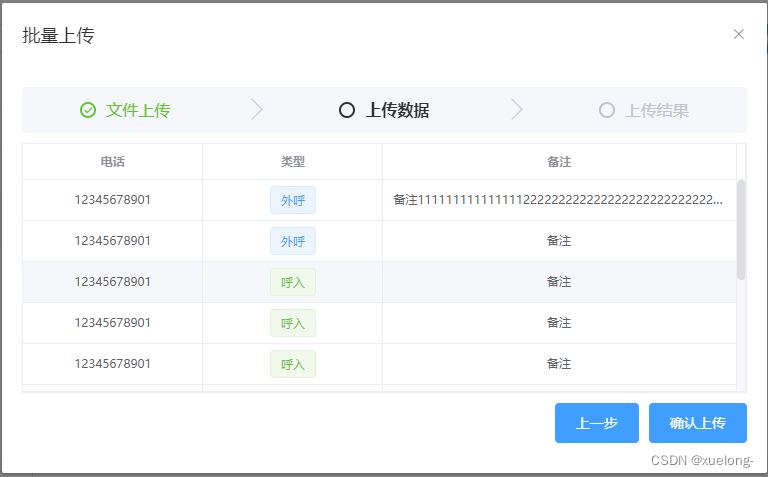Select the 上传数据 step label
This screenshot has width=768, height=477.
point(397,110)
